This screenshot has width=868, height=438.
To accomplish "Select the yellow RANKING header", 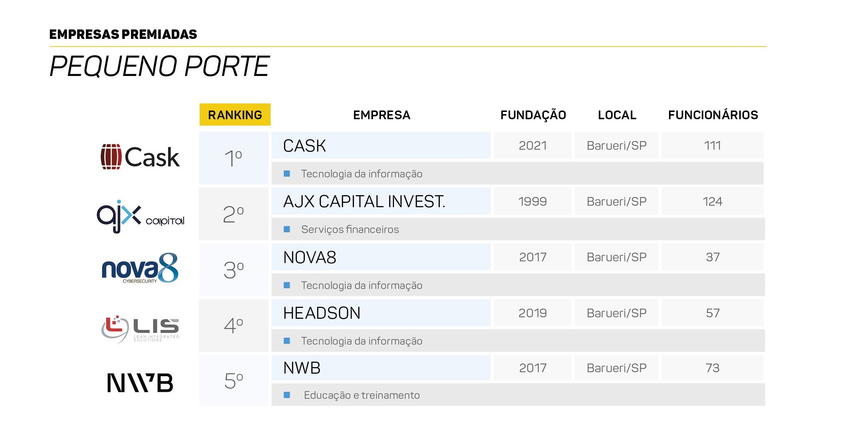I will click(x=235, y=114).
